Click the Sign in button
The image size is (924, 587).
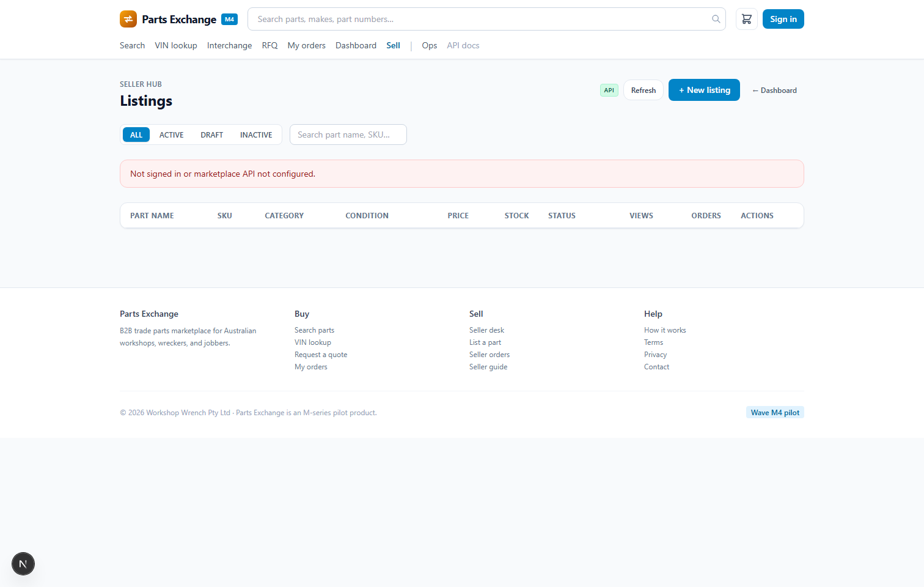783,19
